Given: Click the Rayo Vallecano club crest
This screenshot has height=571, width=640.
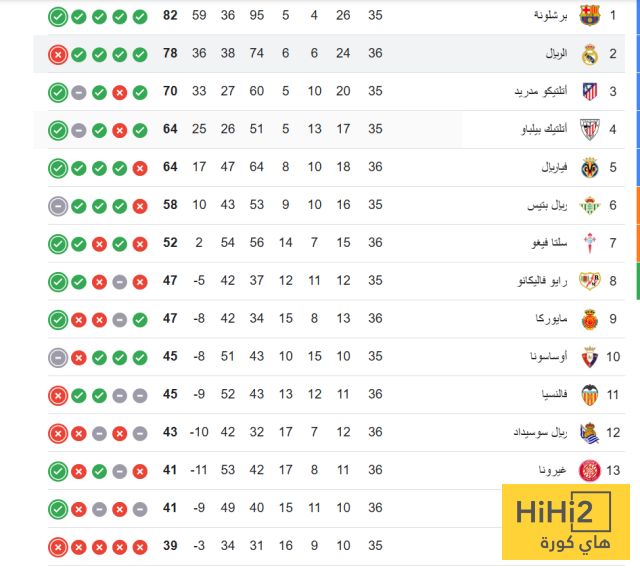Looking at the screenshot, I should point(589,281).
